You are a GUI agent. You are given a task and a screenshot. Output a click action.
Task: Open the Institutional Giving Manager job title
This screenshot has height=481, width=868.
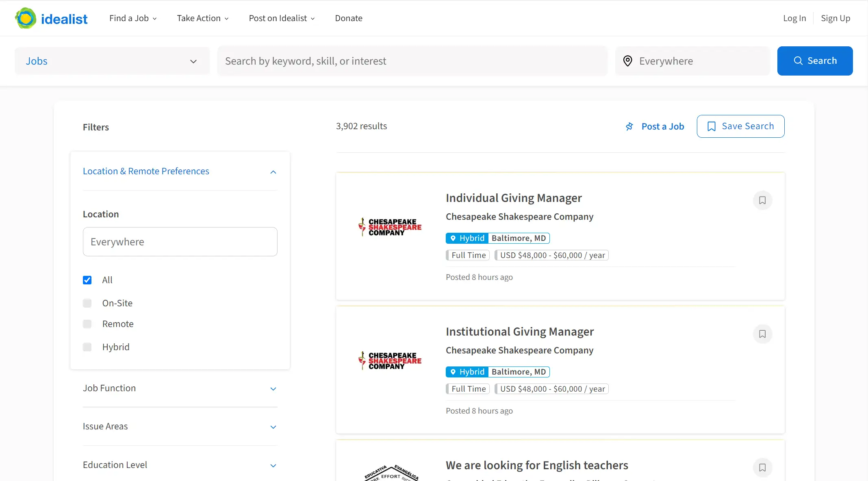[520, 332]
